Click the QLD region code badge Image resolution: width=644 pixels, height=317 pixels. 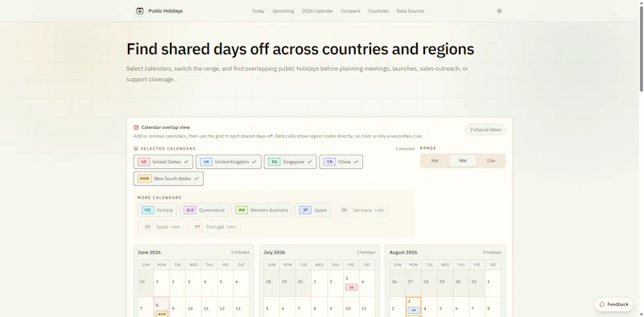(190, 210)
